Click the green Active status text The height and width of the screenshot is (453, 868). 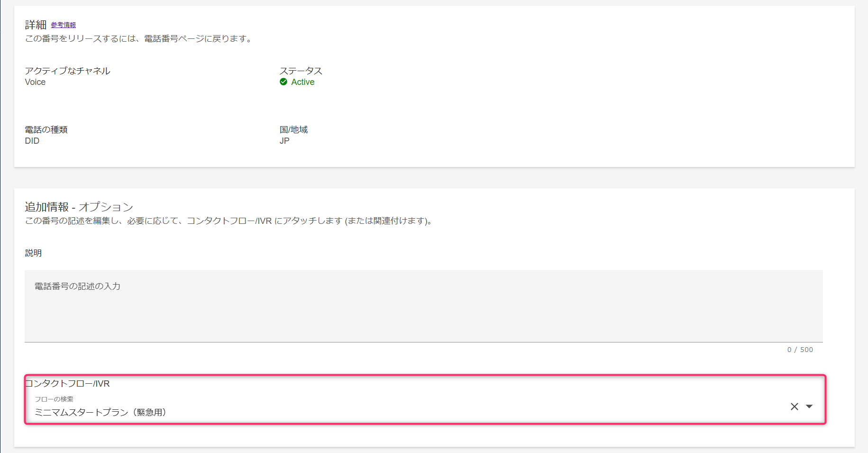pos(302,82)
